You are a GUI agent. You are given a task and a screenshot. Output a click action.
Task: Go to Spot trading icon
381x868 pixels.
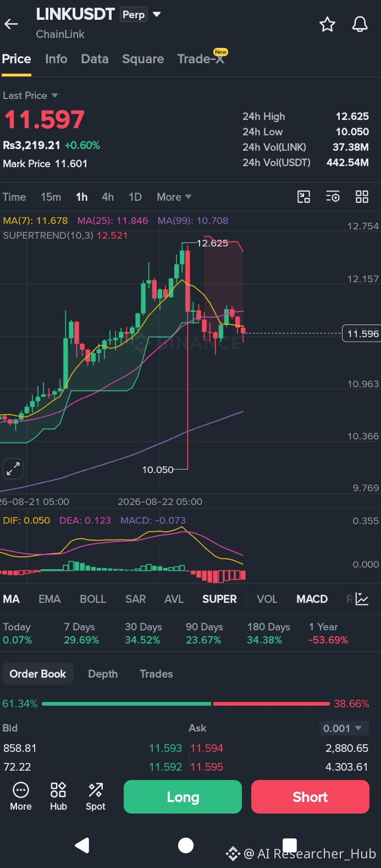click(96, 796)
